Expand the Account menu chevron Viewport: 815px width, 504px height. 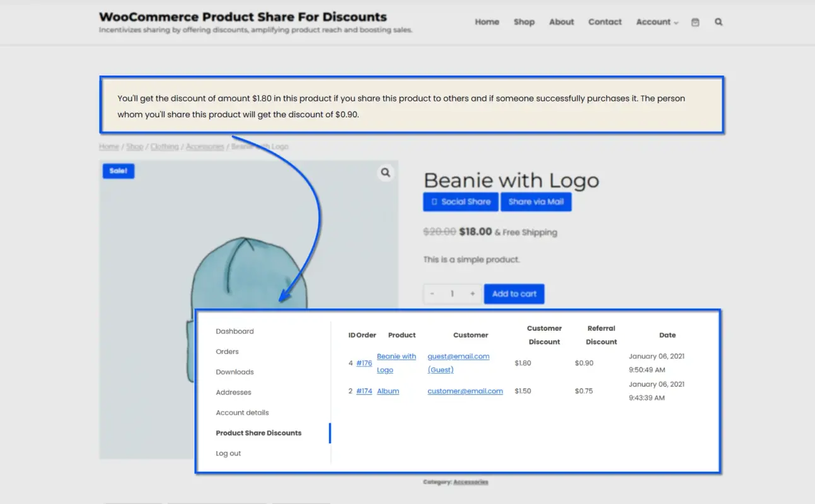[x=676, y=23]
